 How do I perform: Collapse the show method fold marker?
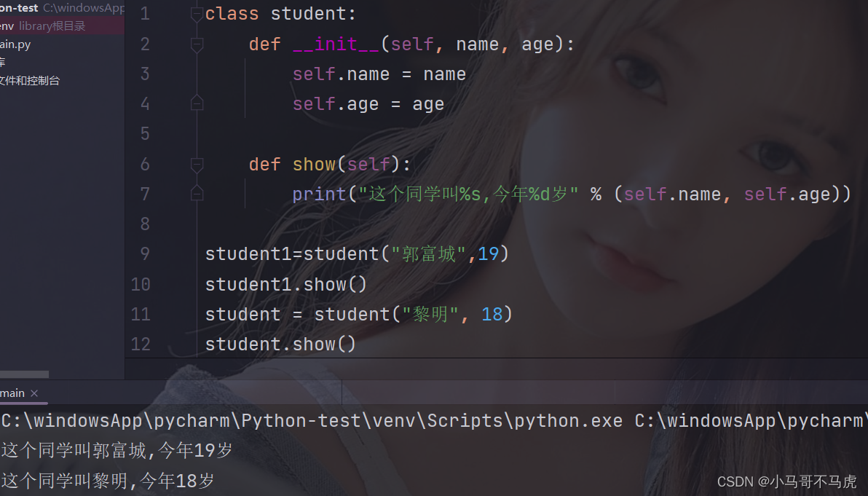pos(197,165)
